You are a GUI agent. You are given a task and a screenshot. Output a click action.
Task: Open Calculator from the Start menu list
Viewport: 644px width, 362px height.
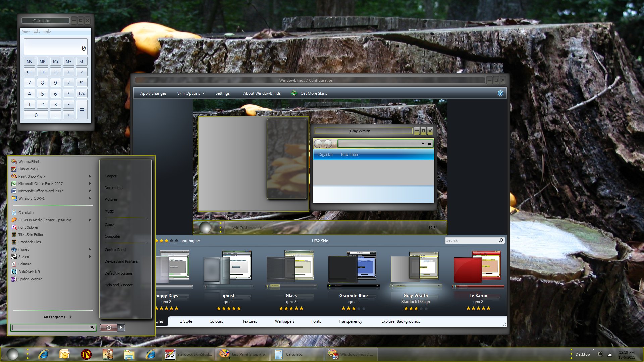point(26,213)
